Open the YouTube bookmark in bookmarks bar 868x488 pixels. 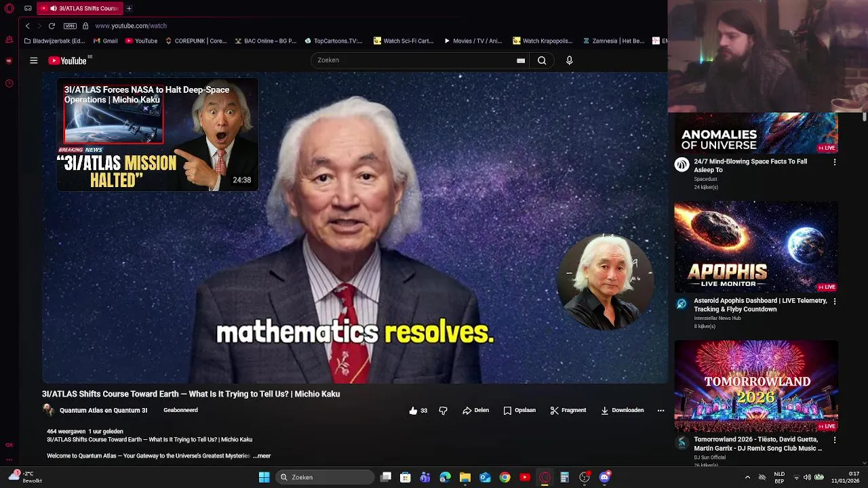(x=141, y=41)
